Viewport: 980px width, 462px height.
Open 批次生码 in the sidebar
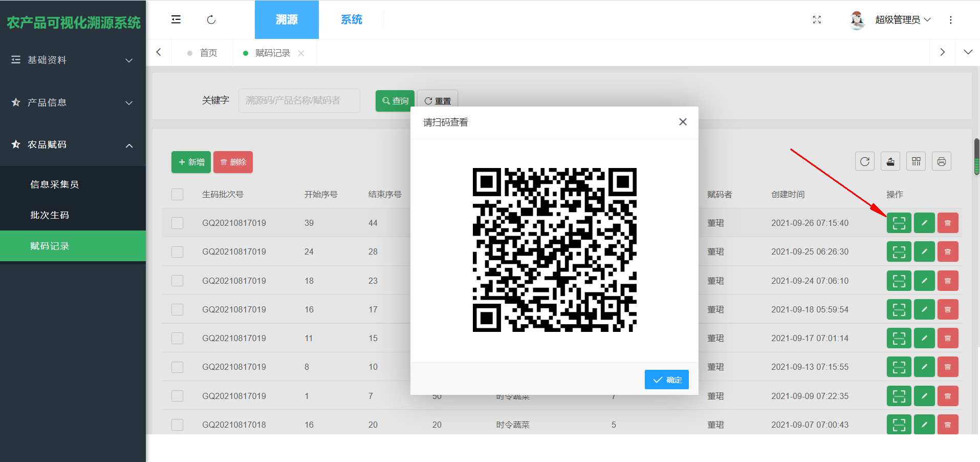coord(73,215)
